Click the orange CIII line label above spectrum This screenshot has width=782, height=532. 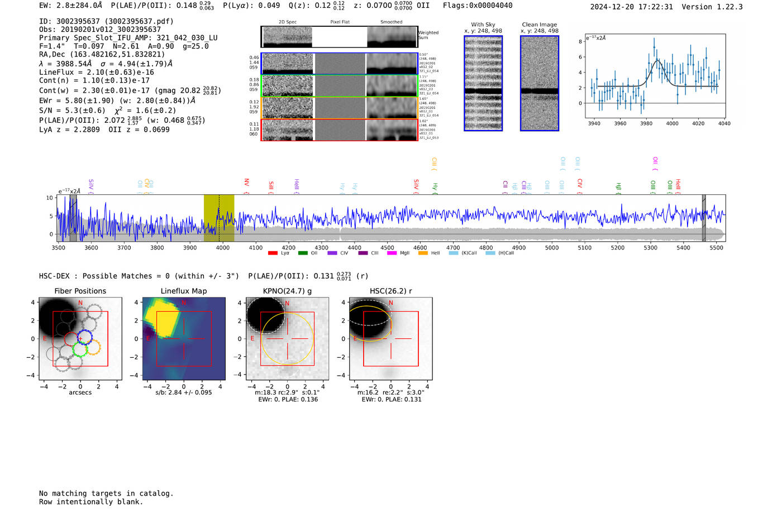434,163
